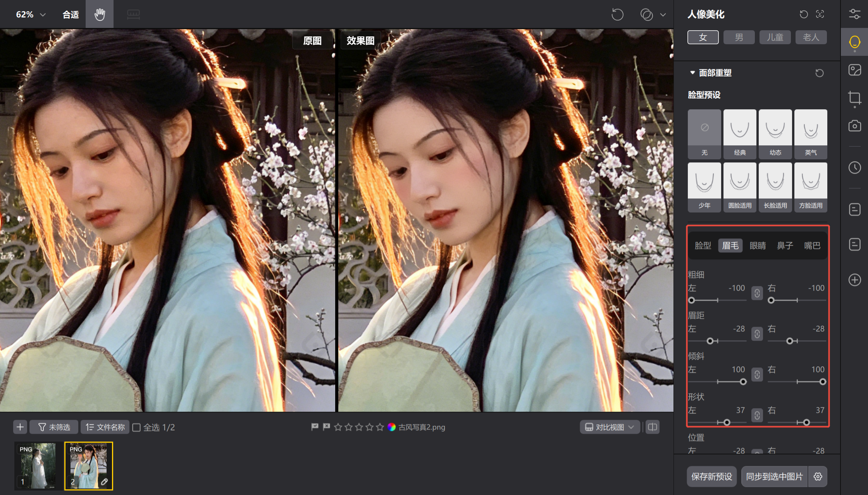Click the plus icon in the right sidebar
Viewport: 868px width, 495px height.
pos(854,280)
